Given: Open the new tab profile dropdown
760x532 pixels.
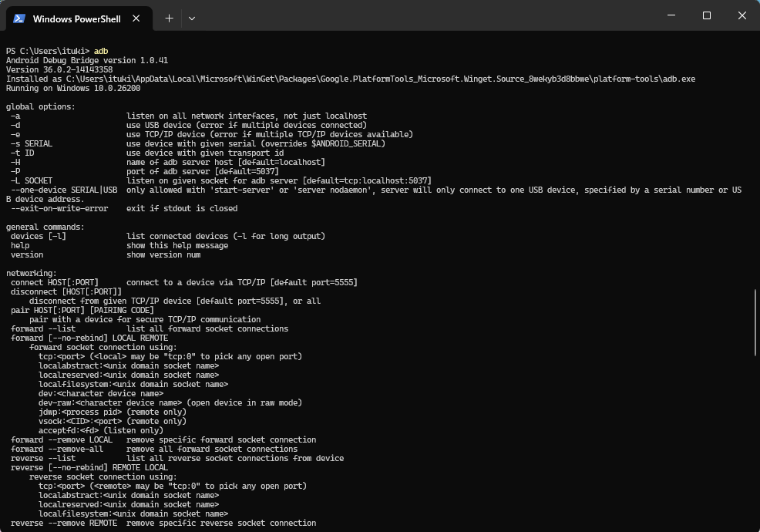Looking at the screenshot, I should tap(192, 19).
